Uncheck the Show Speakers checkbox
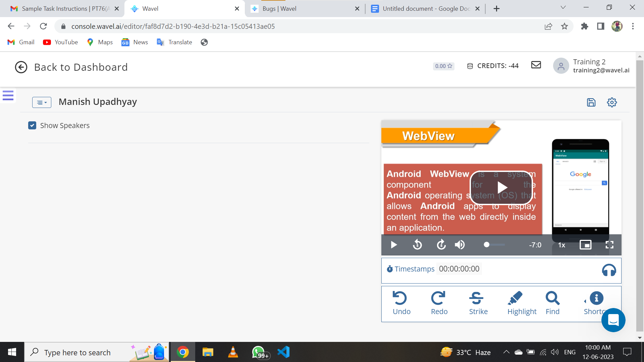Image resolution: width=644 pixels, height=362 pixels. point(32,125)
